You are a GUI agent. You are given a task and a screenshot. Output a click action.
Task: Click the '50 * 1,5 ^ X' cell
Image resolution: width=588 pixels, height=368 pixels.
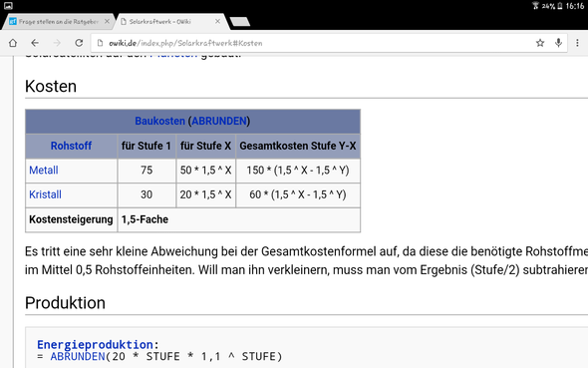(x=205, y=171)
